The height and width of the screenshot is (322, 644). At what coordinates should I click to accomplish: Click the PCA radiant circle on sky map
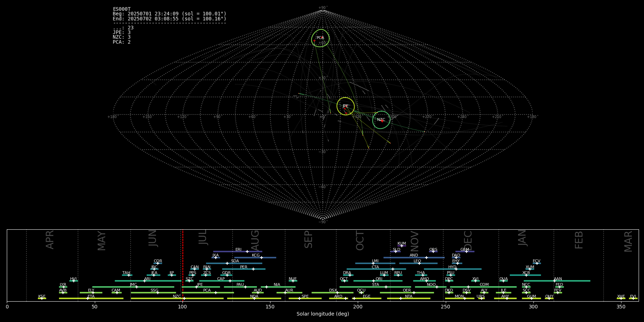point(320,38)
